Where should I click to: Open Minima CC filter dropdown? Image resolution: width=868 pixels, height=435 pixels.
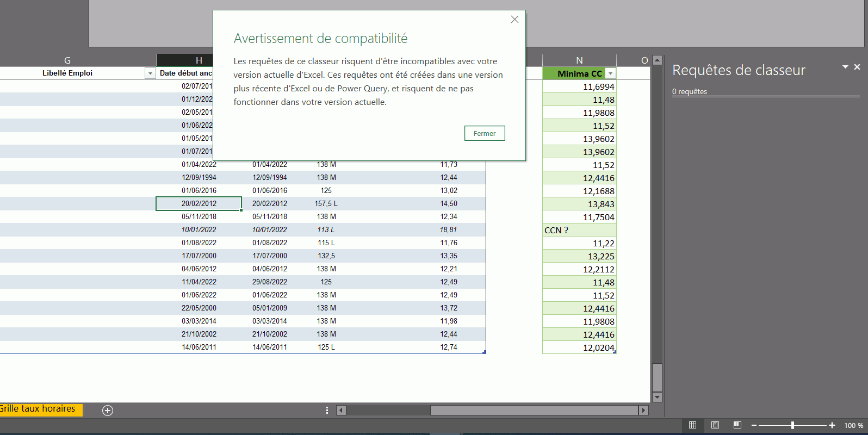[x=610, y=73]
